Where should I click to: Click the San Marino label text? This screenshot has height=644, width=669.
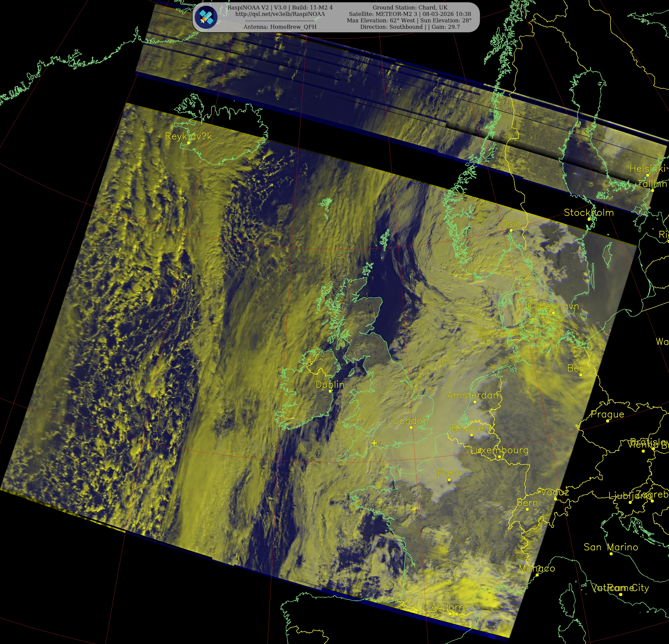[x=611, y=547]
